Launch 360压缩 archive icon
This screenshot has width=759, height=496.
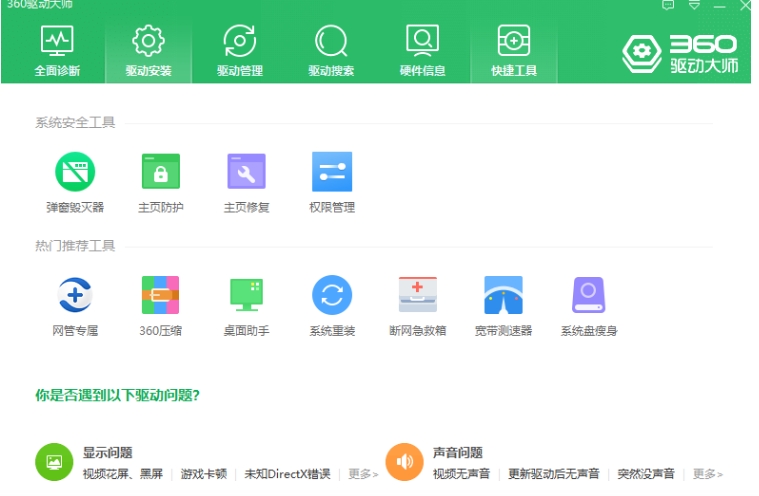(x=161, y=295)
